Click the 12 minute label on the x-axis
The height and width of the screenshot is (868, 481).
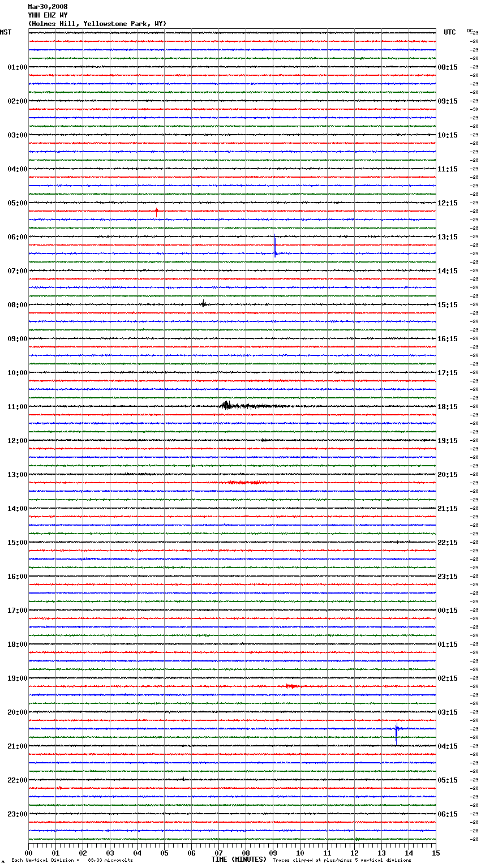tap(354, 853)
